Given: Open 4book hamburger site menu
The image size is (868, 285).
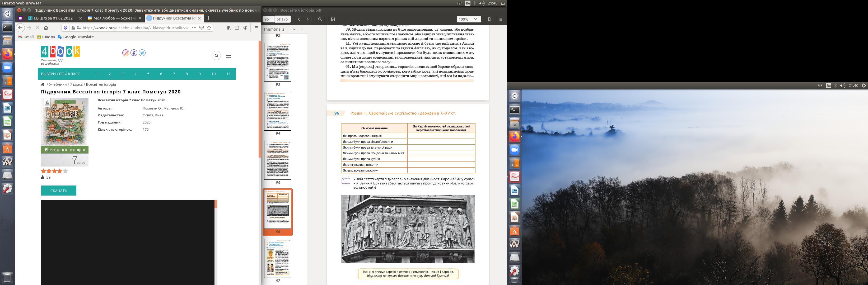Looking at the screenshot, I should (229, 55).
